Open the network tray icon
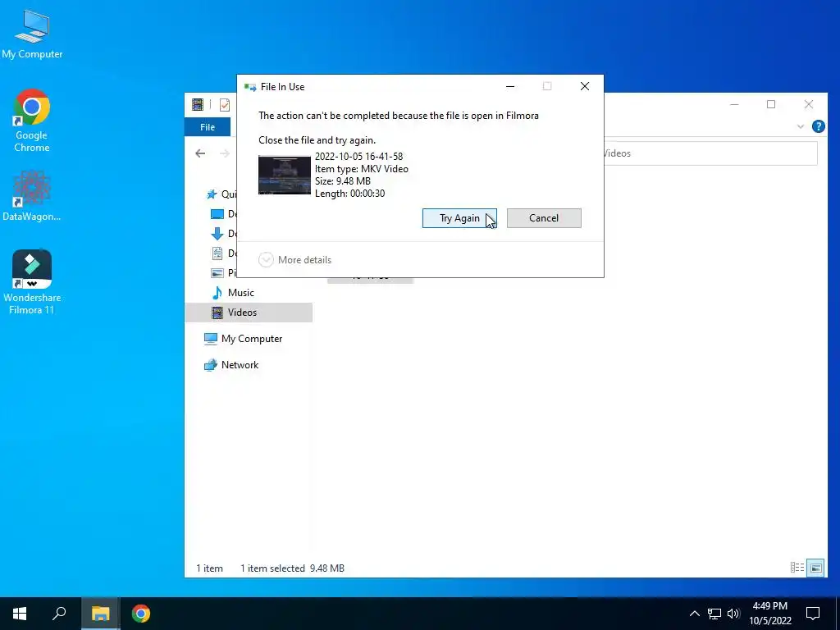This screenshot has height=630, width=840. (714, 614)
